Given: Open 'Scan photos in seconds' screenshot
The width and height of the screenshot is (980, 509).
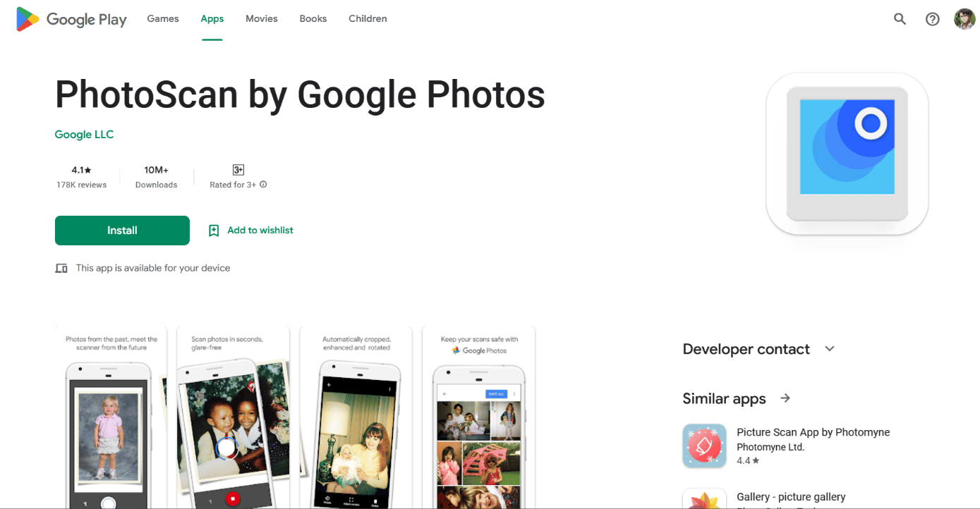Looking at the screenshot, I should [x=234, y=417].
